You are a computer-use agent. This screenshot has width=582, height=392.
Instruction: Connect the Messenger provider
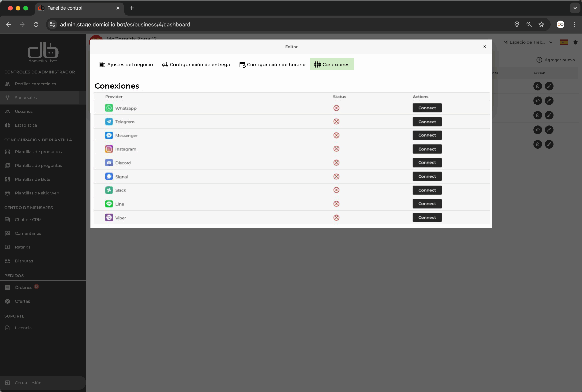click(427, 135)
